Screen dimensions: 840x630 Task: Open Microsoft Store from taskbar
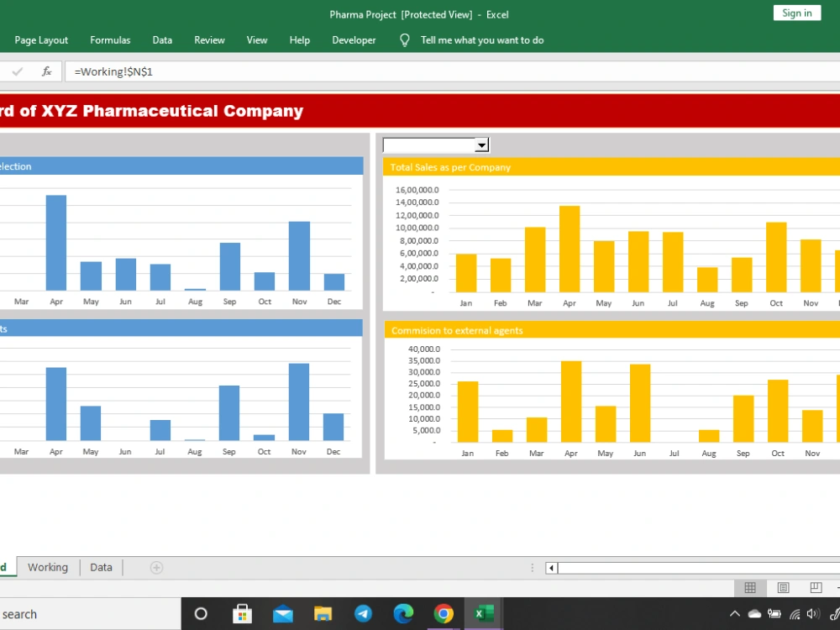tap(242, 614)
